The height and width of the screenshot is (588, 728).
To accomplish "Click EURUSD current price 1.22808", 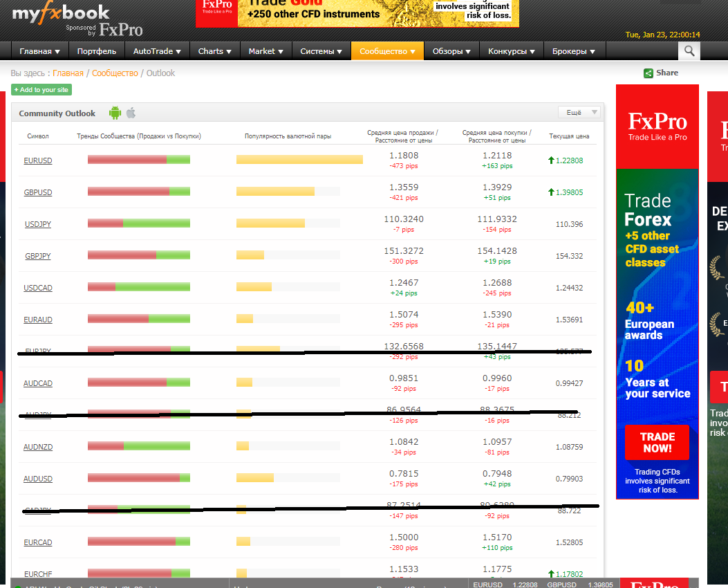I will 569,160.
